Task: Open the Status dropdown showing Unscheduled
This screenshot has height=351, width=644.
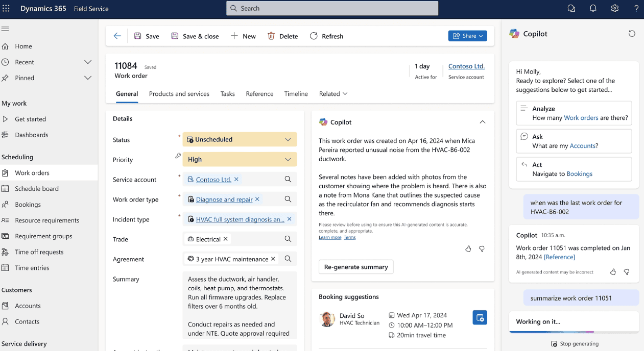Action: [240, 139]
